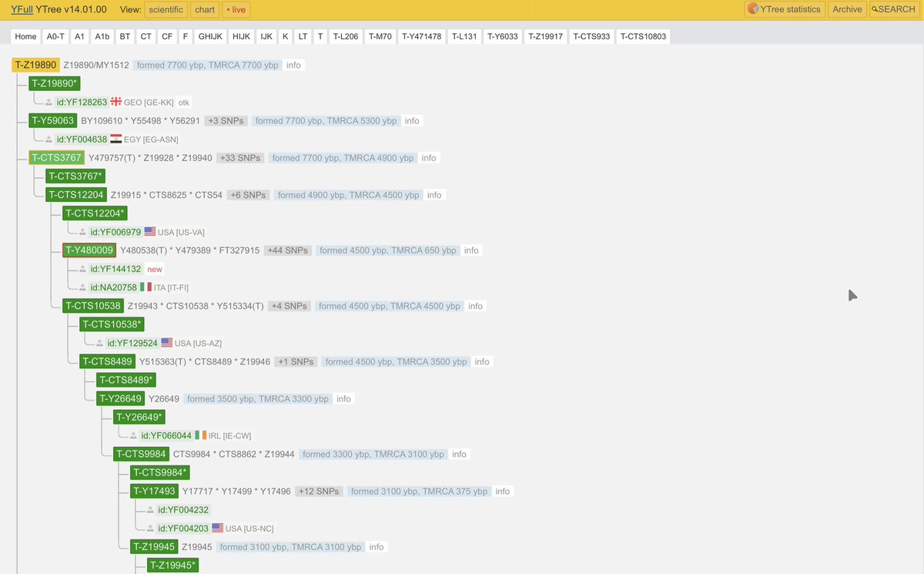
Task: Click the Georgia flag icon
Action: point(116,102)
